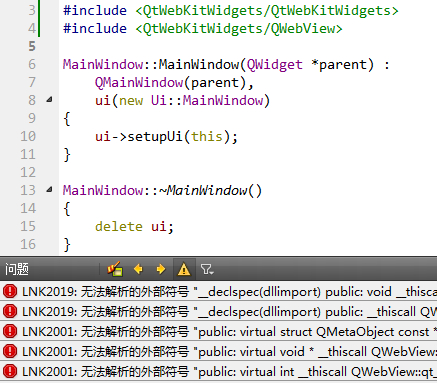Click the clear issues broom icon
The width and height of the screenshot is (437, 383).
(115, 269)
